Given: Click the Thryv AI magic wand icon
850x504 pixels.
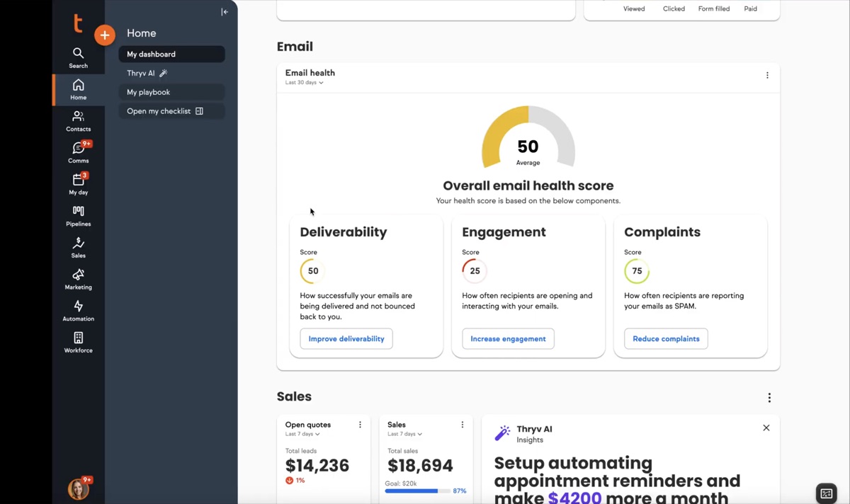Looking at the screenshot, I should click(502, 433).
